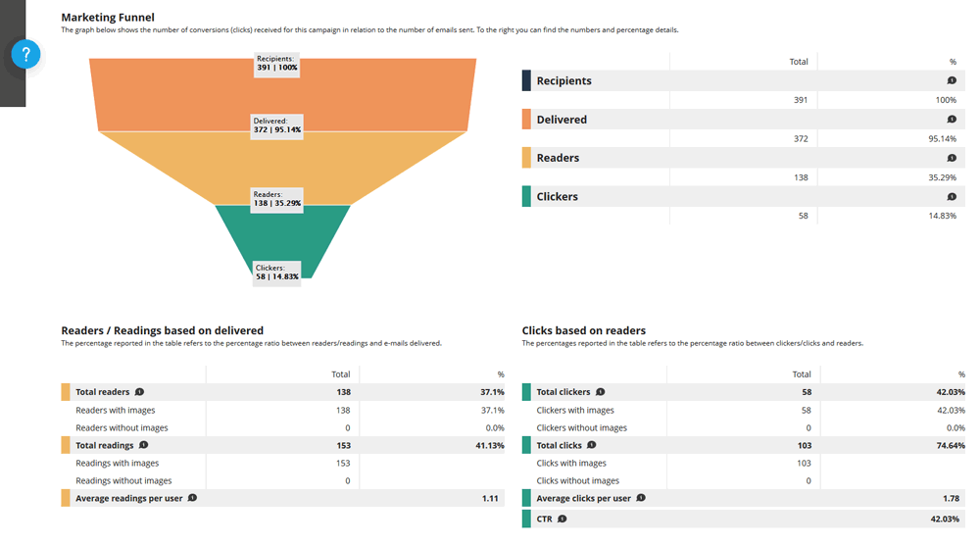Screen dimensions: 980x546
Task: Show info tooltip beside Total clickers
Action: pyautogui.click(x=601, y=392)
